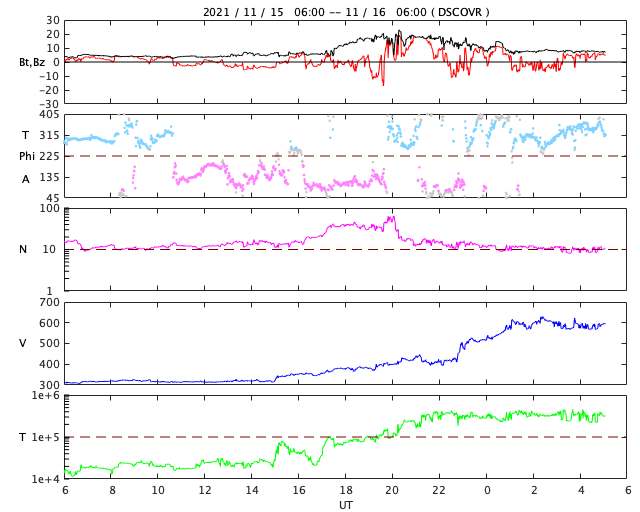Click the '700' tick on V axis
The image size is (640, 512).
click(49, 303)
